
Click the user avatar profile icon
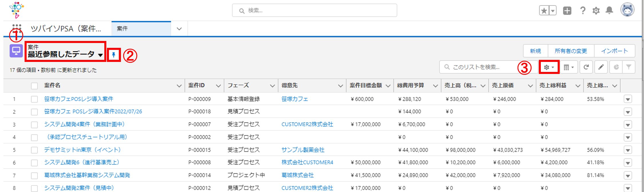tap(627, 9)
